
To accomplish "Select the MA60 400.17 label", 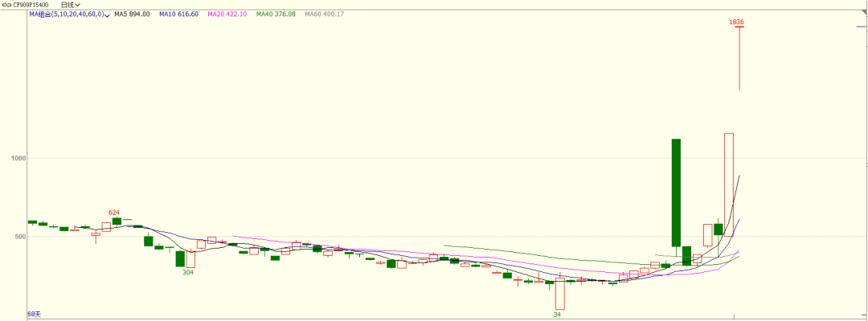I will [x=325, y=14].
